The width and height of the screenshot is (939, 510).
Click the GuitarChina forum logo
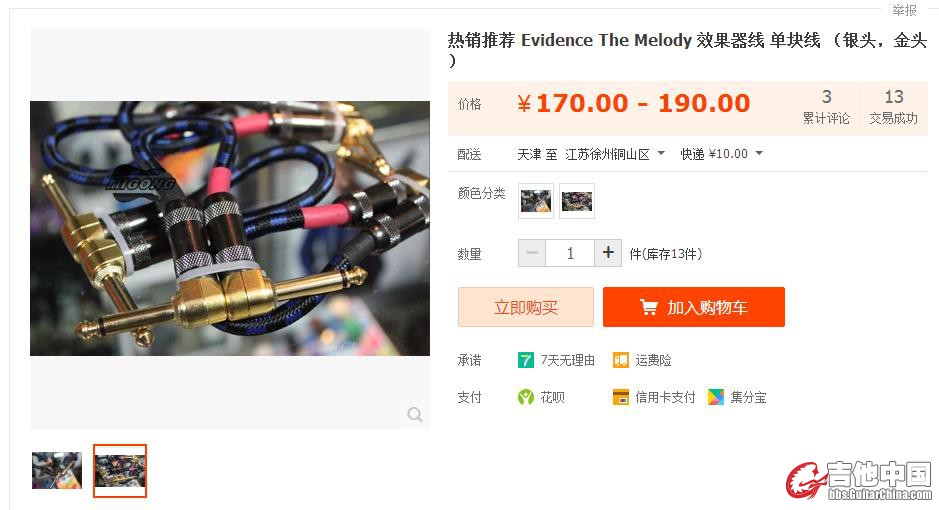tap(859, 480)
